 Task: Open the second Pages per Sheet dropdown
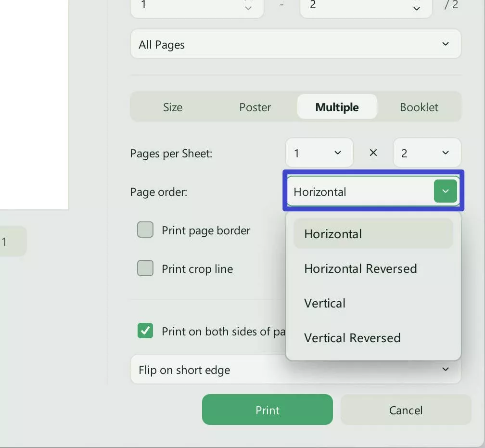426,153
